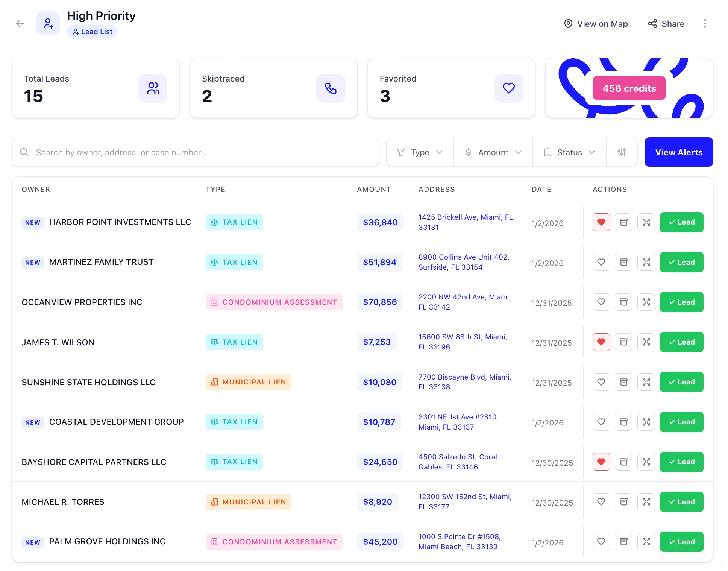The image size is (728, 571).
Task: Go back using the left arrow icon
Action: tap(20, 23)
